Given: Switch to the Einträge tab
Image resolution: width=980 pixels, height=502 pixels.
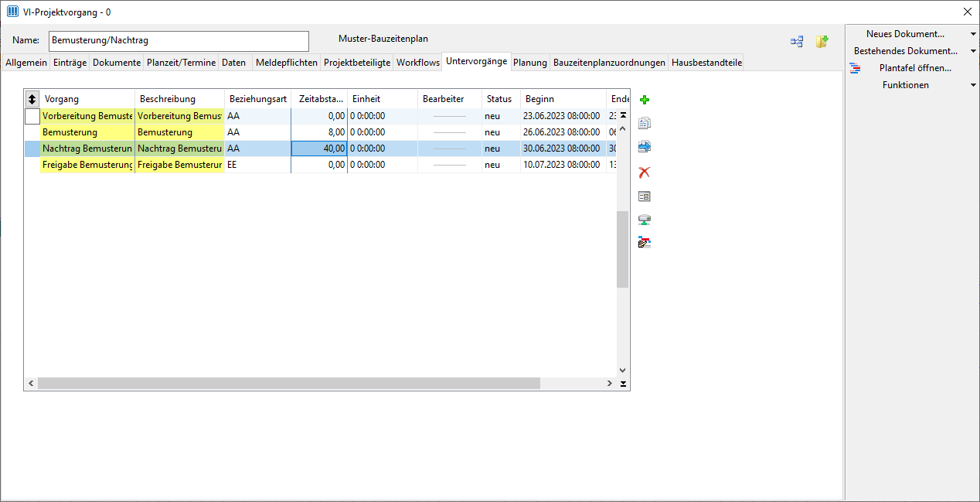Looking at the screenshot, I should [70, 63].
